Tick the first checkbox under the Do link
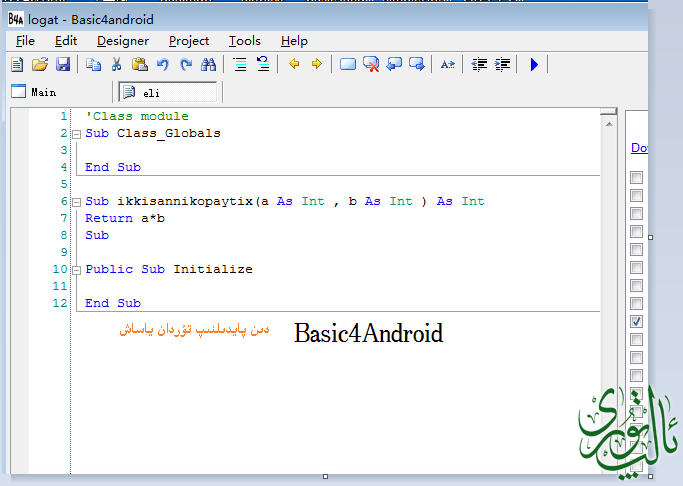The width and height of the screenshot is (683, 486). tap(636, 177)
